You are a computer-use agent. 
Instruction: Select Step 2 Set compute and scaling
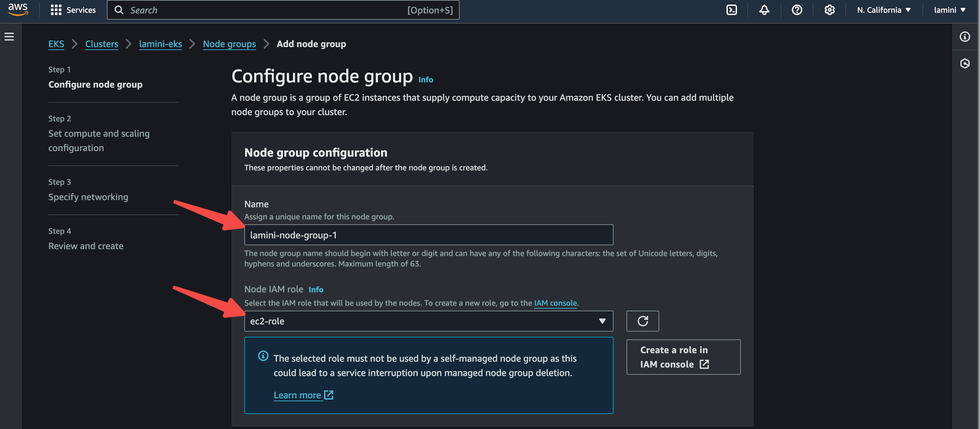99,141
